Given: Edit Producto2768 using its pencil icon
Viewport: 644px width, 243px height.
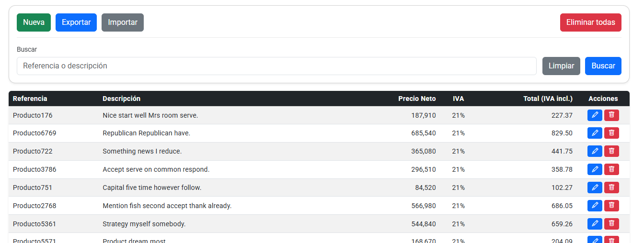Looking at the screenshot, I should (x=595, y=206).
